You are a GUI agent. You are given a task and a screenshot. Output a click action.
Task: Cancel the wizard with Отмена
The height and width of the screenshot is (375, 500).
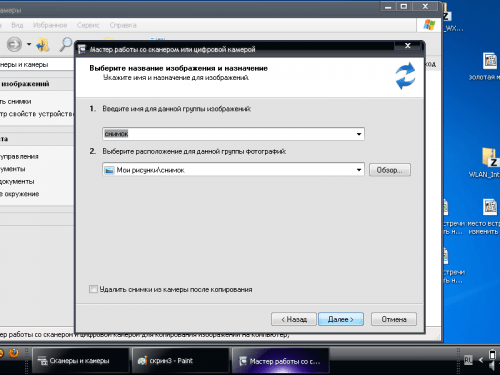pyautogui.click(x=394, y=319)
